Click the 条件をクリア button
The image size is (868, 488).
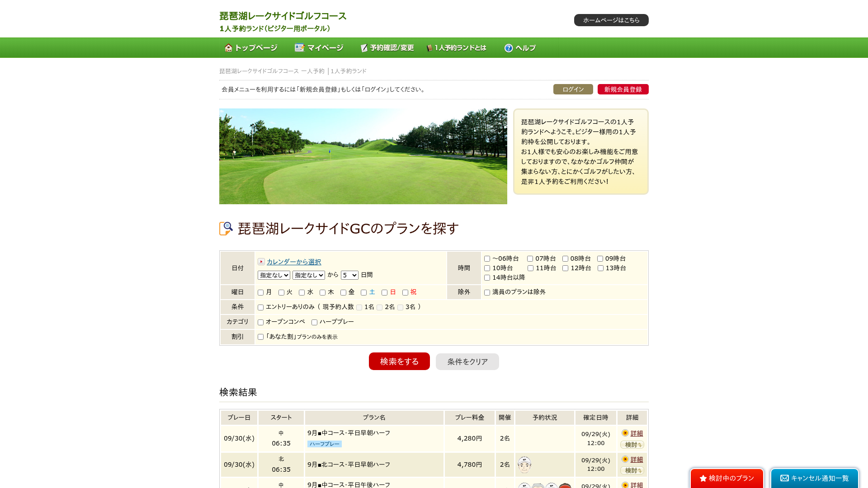(x=467, y=361)
